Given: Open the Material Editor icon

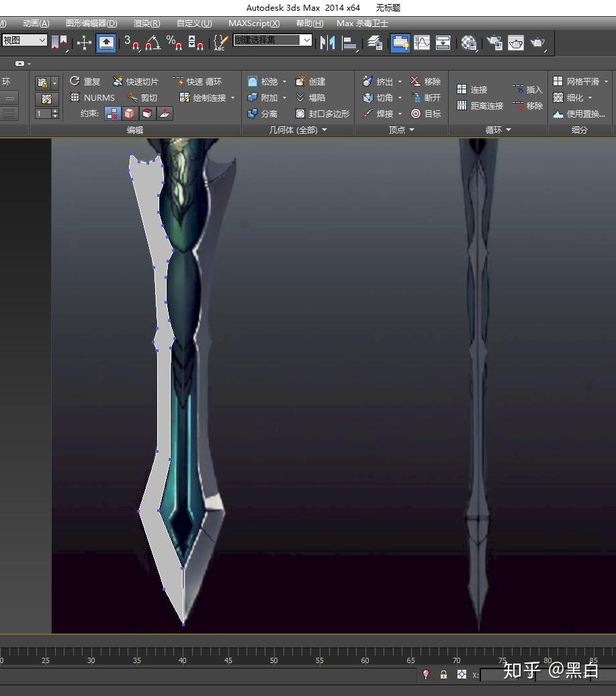Looking at the screenshot, I should [469, 42].
